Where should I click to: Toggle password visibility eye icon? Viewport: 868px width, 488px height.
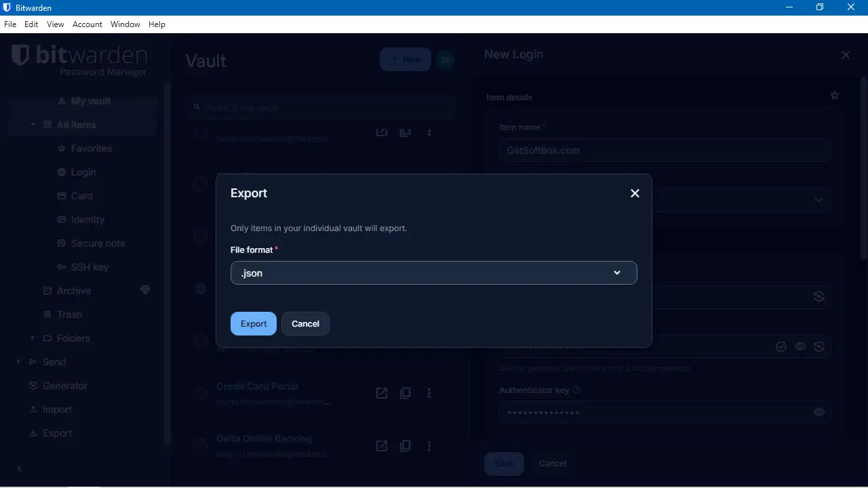point(800,346)
